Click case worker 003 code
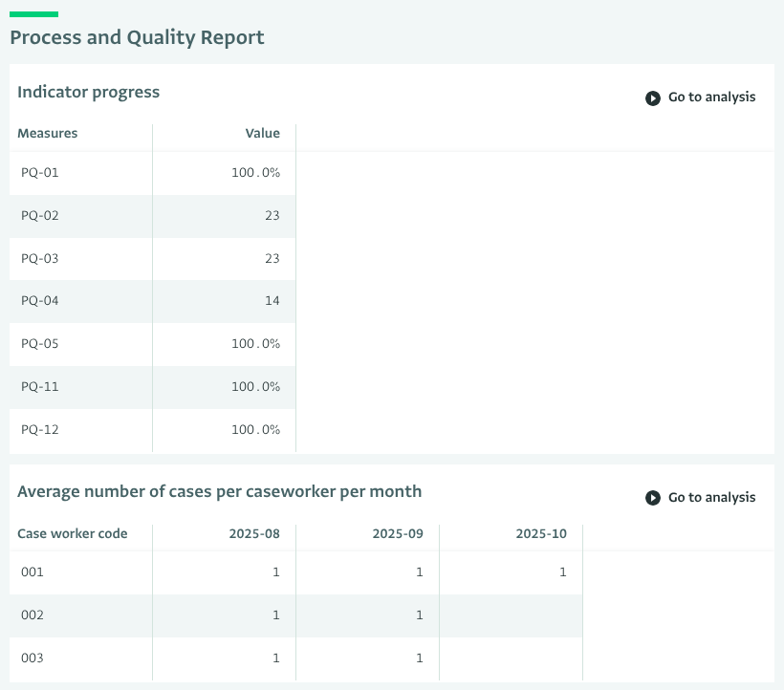784x690 pixels. click(33, 658)
